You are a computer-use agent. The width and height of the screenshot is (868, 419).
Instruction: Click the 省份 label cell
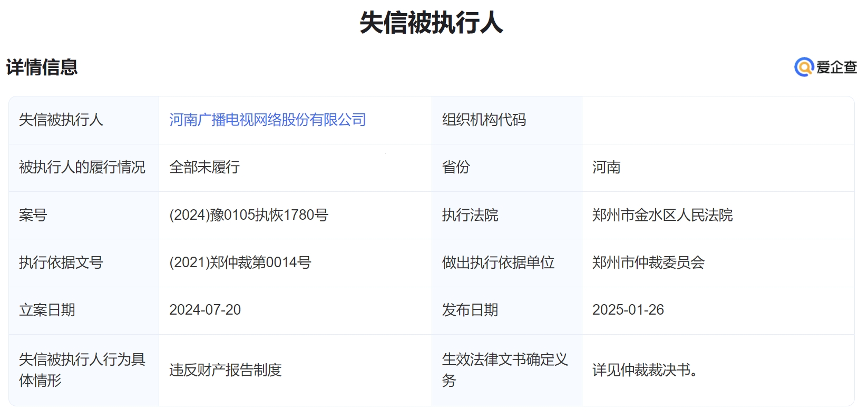506,168
